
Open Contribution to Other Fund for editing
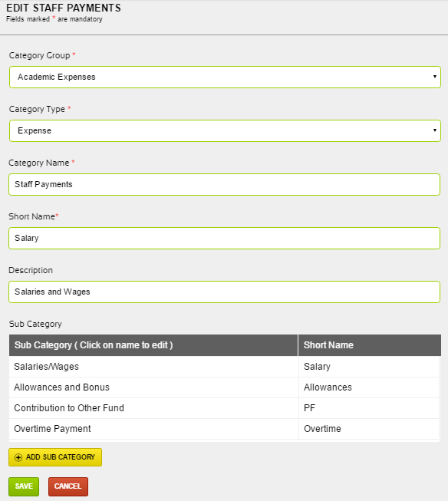point(69,408)
